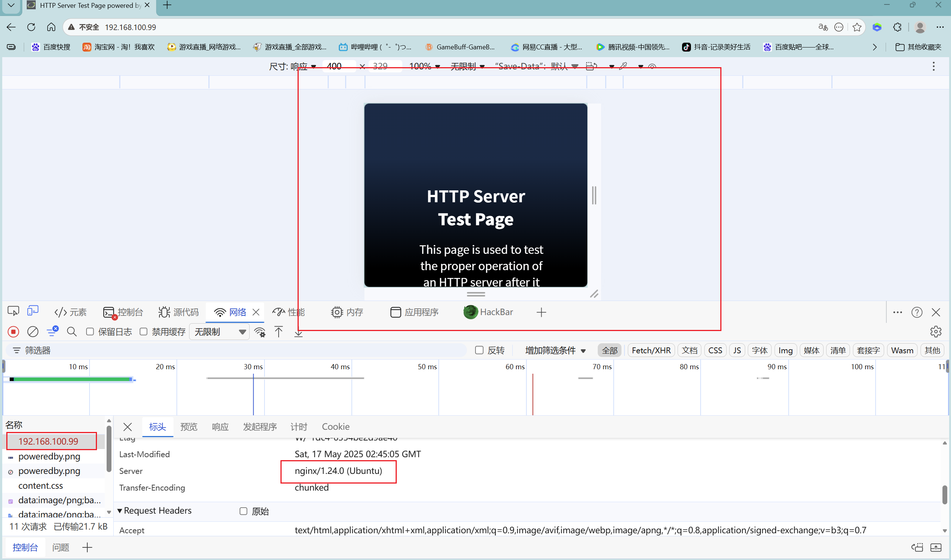The width and height of the screenshot is (951, 560).
Task: Open the network search magnifier
Action: tap(71, 332)
